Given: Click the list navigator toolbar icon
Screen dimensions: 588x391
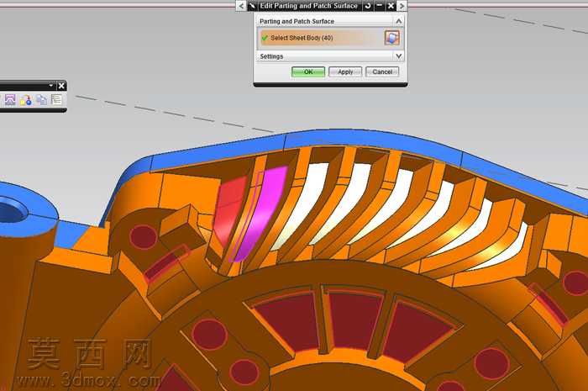Looking at the screenshot, I should (56, 100).
